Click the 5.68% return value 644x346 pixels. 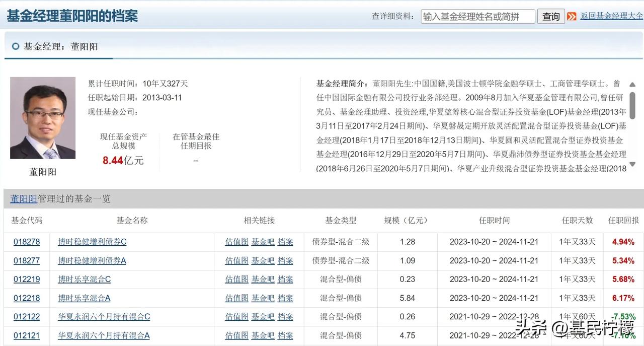(623, 279)
